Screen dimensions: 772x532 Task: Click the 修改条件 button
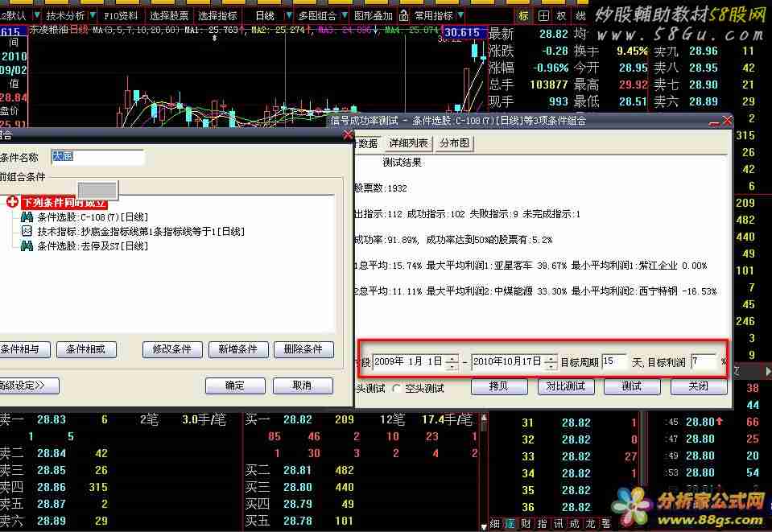[172, 349]
